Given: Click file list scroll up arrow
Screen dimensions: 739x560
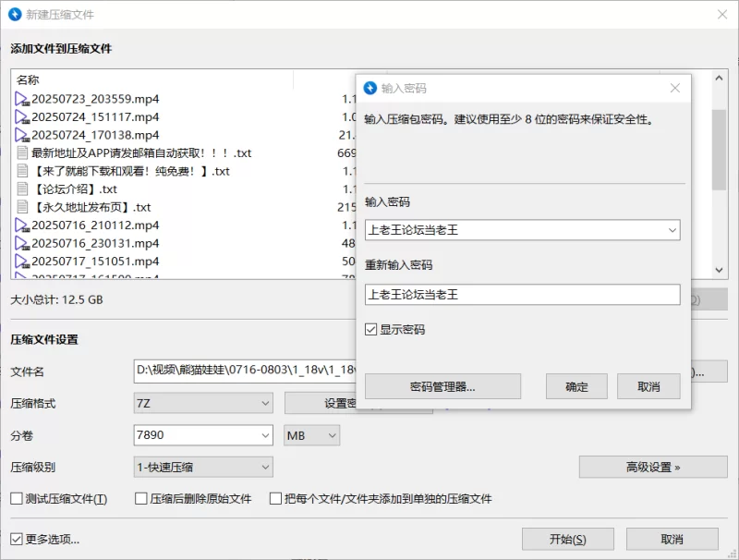Looking at the screenshot, I should [x=719, y=79].
